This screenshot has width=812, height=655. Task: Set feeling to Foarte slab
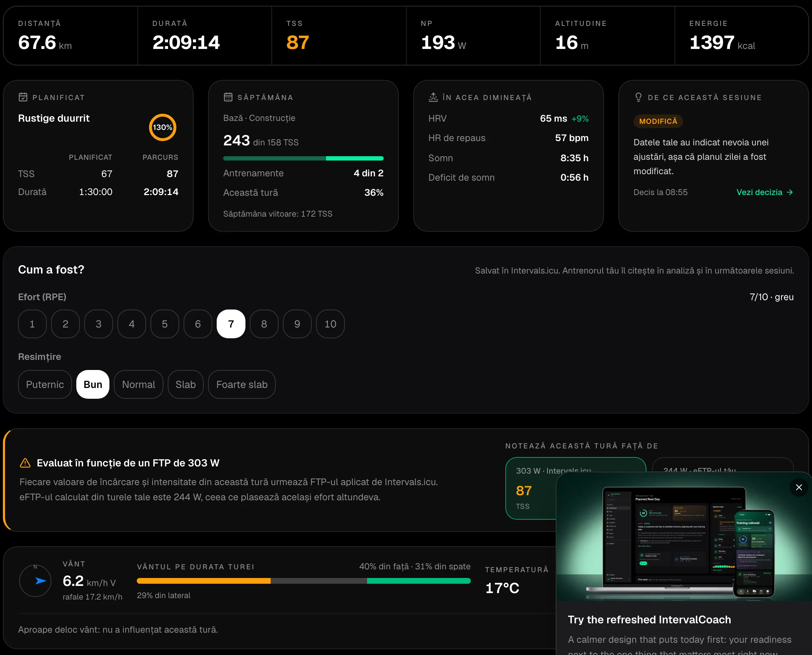(x=242, y=384)
